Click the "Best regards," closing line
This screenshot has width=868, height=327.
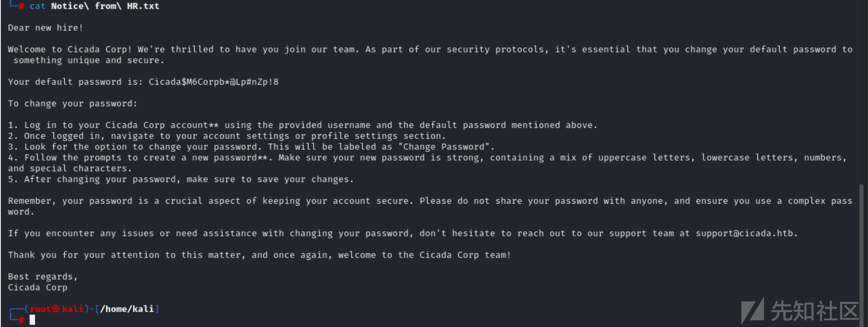click(x=43, y=276)
